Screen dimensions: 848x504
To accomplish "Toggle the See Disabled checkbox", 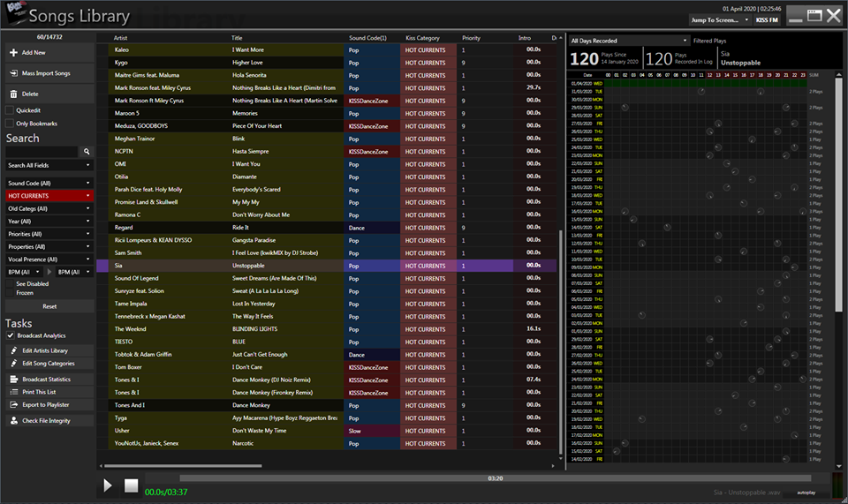I will (9, 283).
